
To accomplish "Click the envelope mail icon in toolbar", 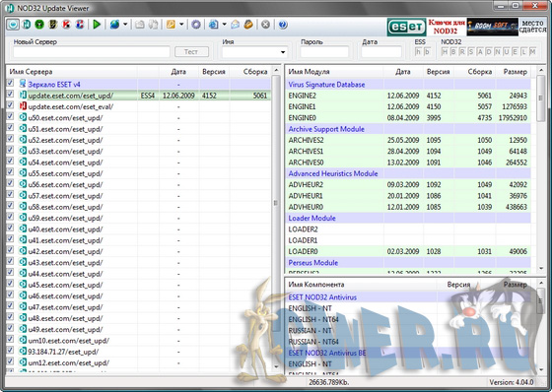I will point(236,25).
